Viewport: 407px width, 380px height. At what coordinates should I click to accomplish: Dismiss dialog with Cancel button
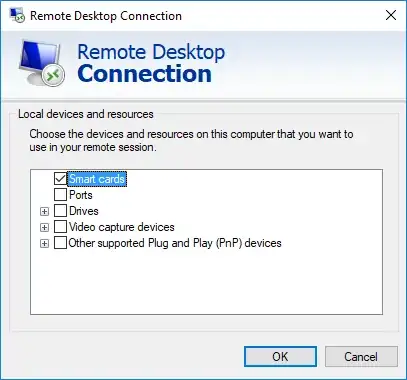pyautogui.click(x=361, y=357)
